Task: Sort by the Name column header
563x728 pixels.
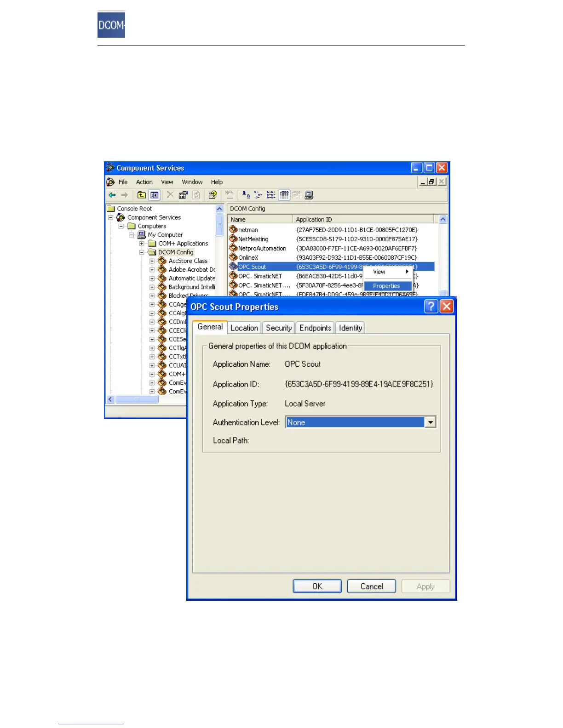Action: click(x=260, y=219)
